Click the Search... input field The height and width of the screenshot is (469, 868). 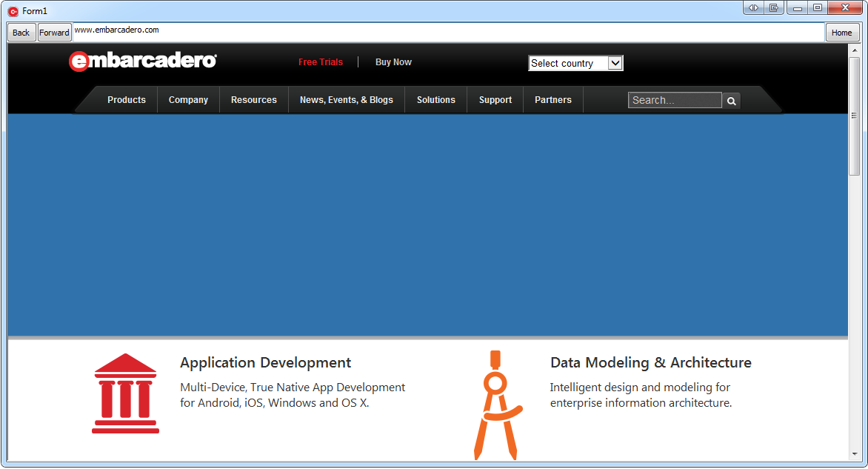click(x=675, y=100)
